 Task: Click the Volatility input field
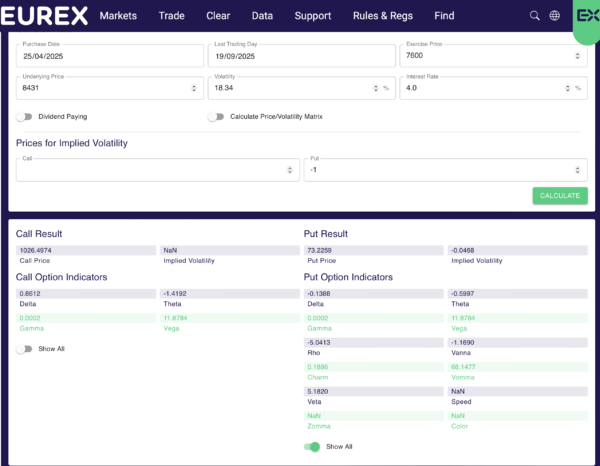pos(302,88)
